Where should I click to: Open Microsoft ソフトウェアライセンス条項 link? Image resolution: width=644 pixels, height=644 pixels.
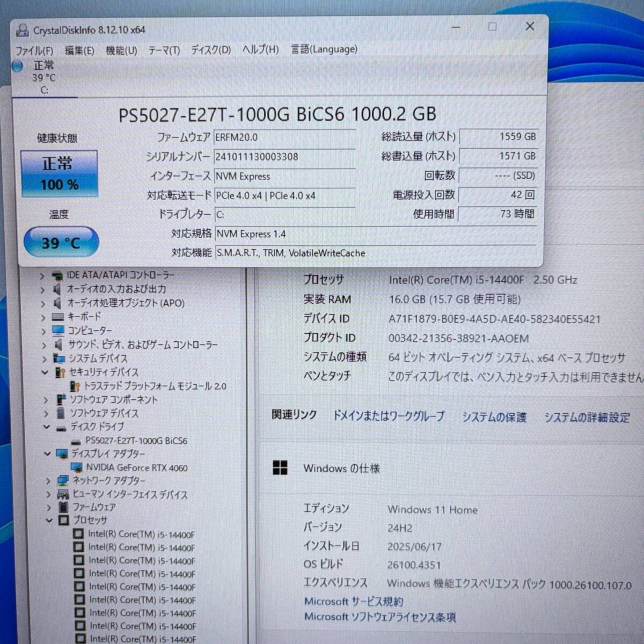coord(380,617)
